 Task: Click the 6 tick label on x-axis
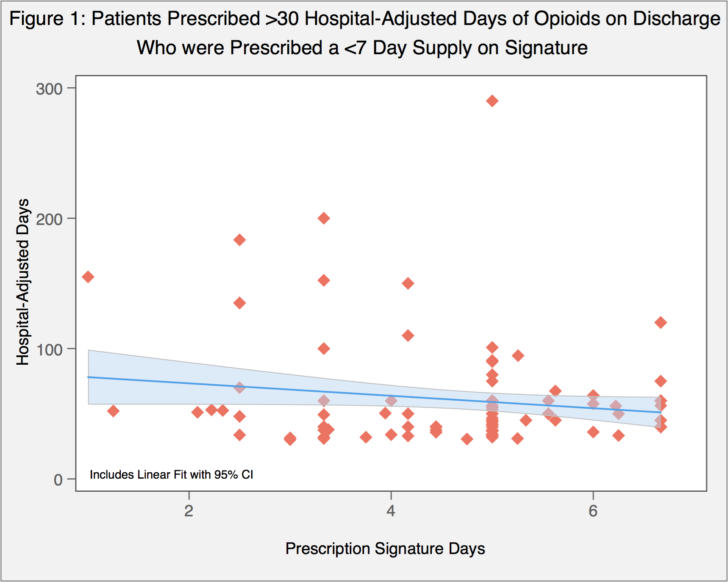(593, 511)
